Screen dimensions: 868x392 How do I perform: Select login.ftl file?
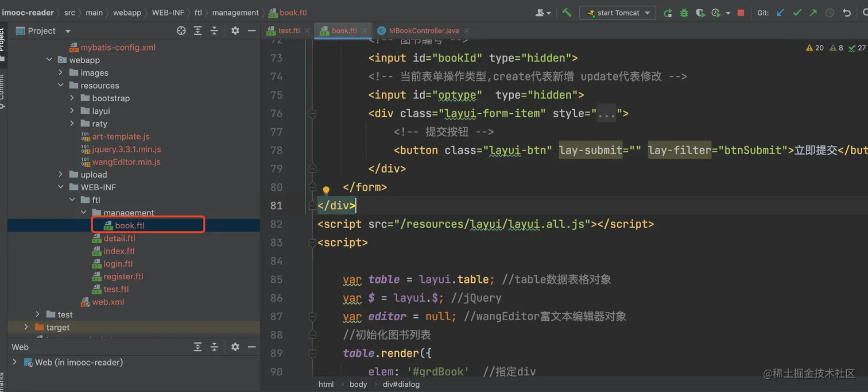pos(118,264)
